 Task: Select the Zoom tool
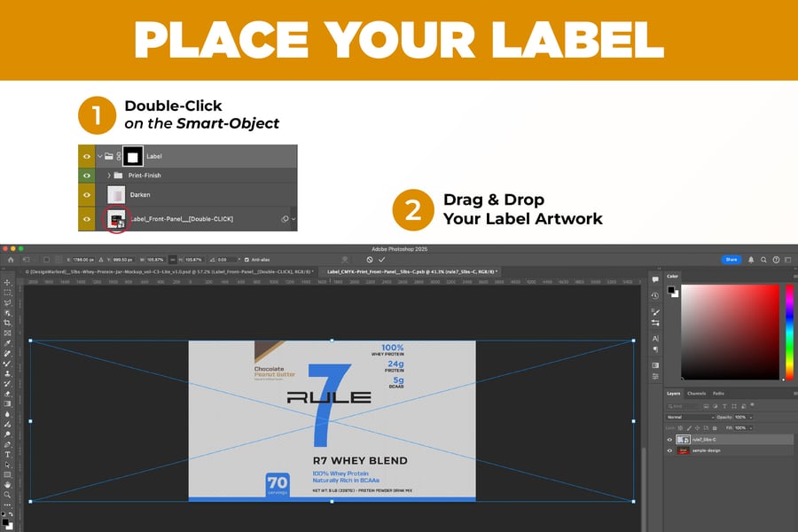click(7, 495)
